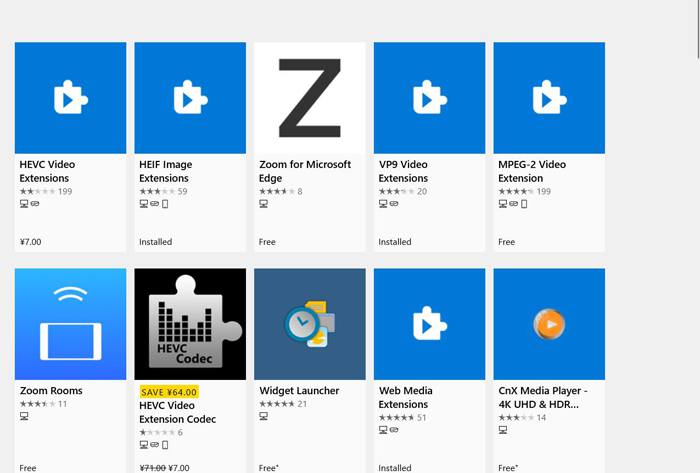Click the SAVE ¥64.00 discount badge

point(169,392)
